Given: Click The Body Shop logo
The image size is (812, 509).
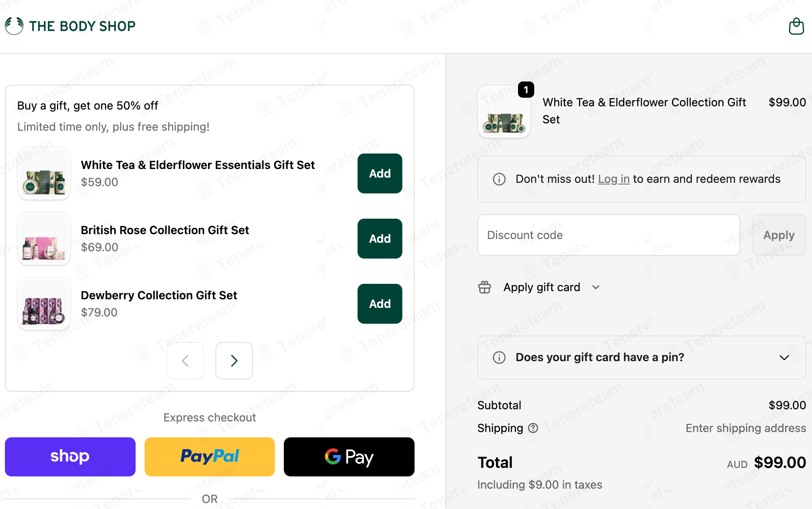Looking at the screenshot, I should tap(70, 26).
